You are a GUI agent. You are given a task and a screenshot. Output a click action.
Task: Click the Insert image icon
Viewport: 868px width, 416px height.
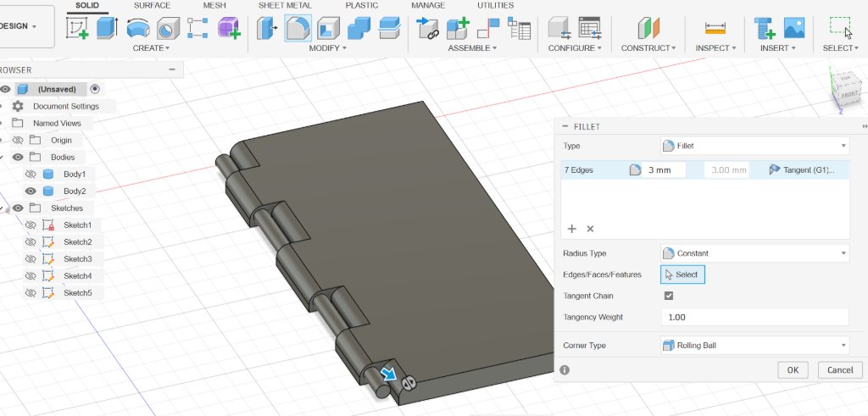pyautogui.click(x=794, y=28)
